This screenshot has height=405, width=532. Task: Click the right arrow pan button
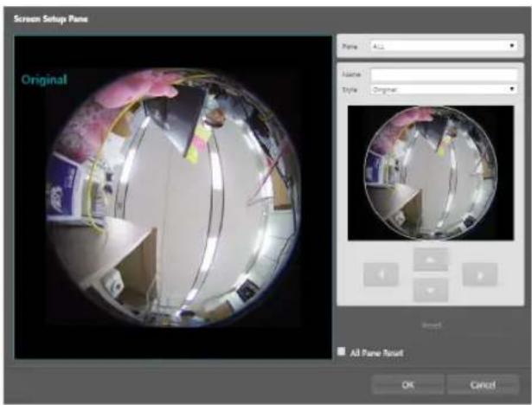coord(480,274)
